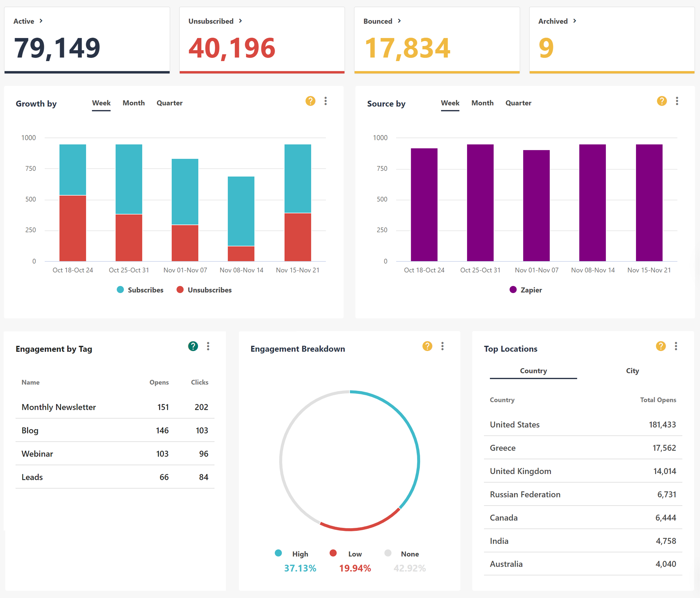
Task: Select the Leads tag row
Action: coord(115,477)
